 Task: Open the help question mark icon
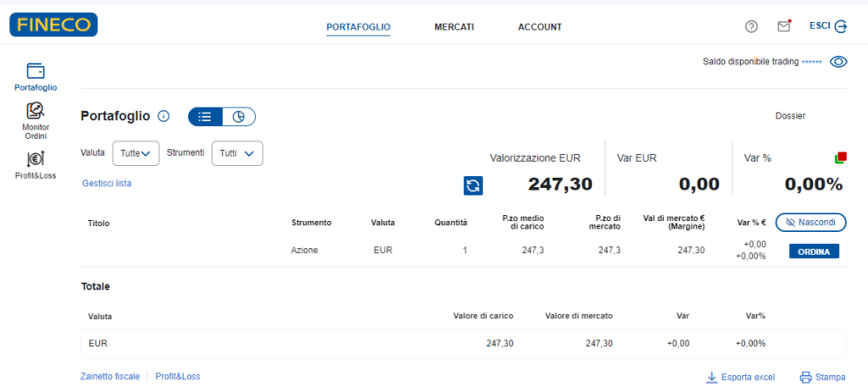(x=751, y=26)
